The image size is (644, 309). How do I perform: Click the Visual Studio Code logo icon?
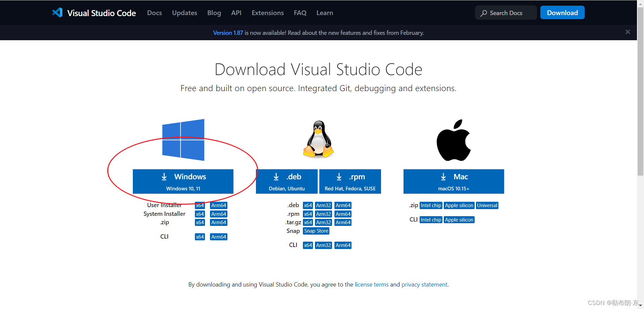click(x=57, y=13)
